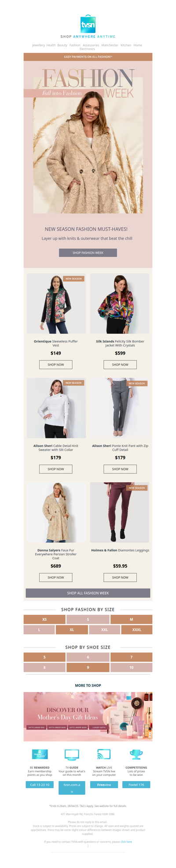
Task: Open the 'click here' contact link
Action: (126, 842)
